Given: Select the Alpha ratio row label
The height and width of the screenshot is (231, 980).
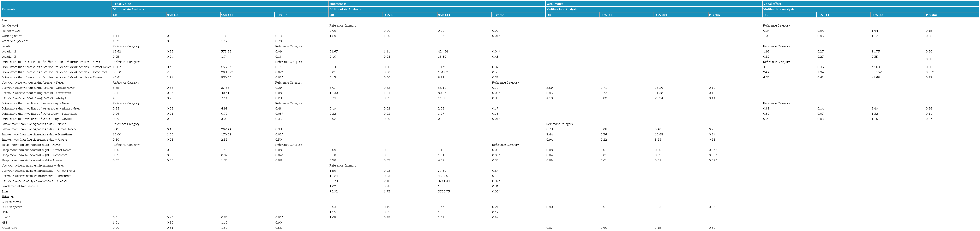Looking at the screenshot, I should pos(9,228).
